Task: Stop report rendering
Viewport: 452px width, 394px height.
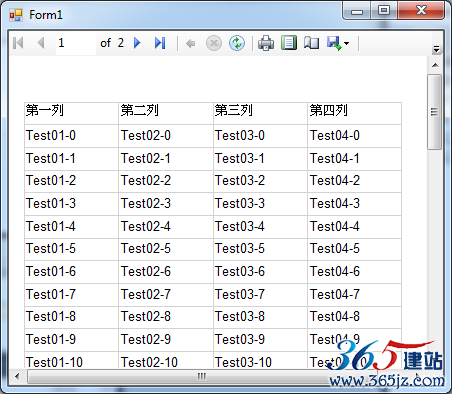Action: (x=214, y=43)
